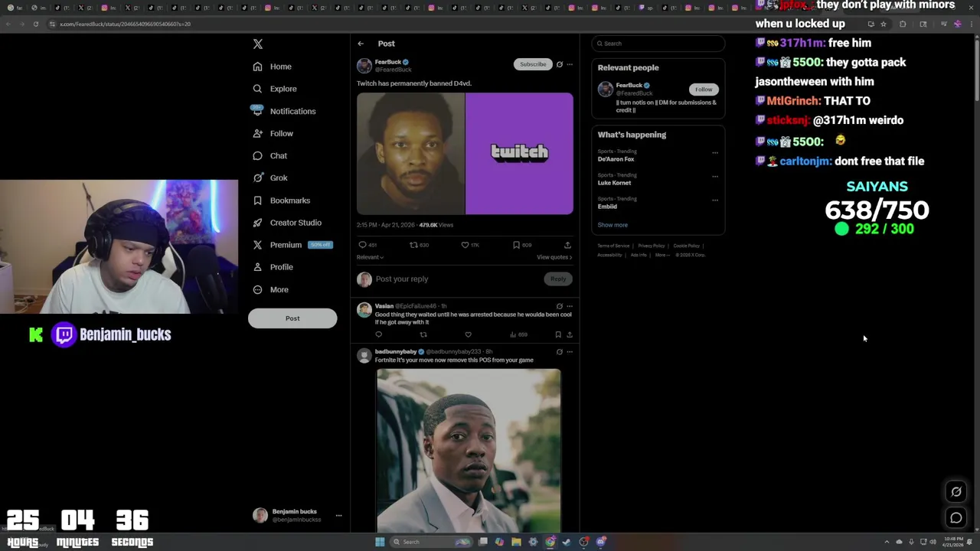Open the photo in badbunnybaby's reply
Viewport: 980px width, 551px height.
469,450
